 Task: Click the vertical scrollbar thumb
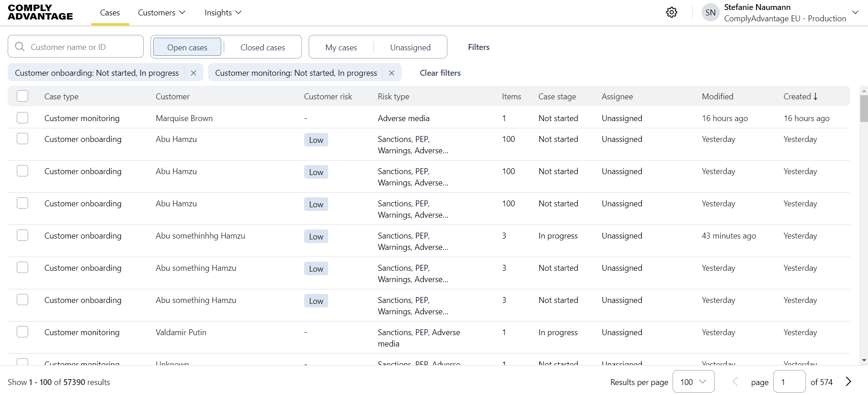tap(863, 108)
